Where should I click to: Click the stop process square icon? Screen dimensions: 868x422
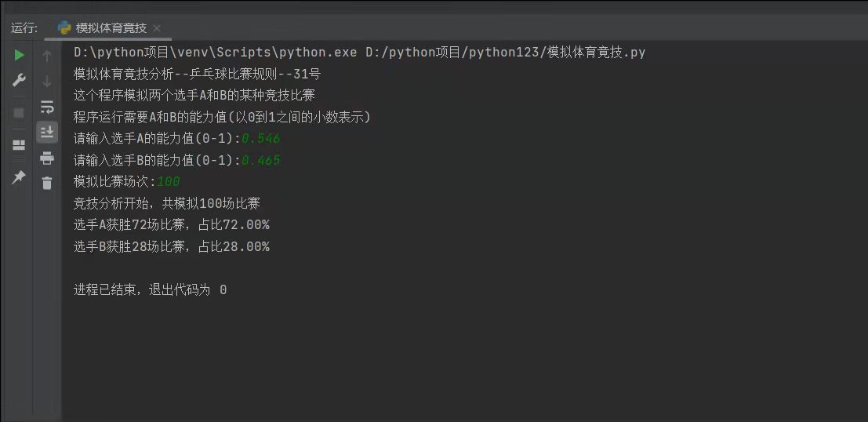click(x=19, y=112)
